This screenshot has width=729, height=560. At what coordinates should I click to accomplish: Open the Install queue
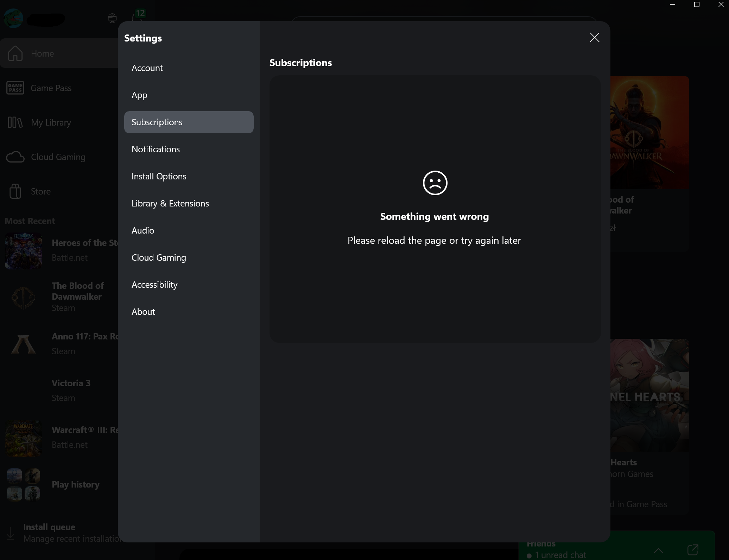(62, 533)
